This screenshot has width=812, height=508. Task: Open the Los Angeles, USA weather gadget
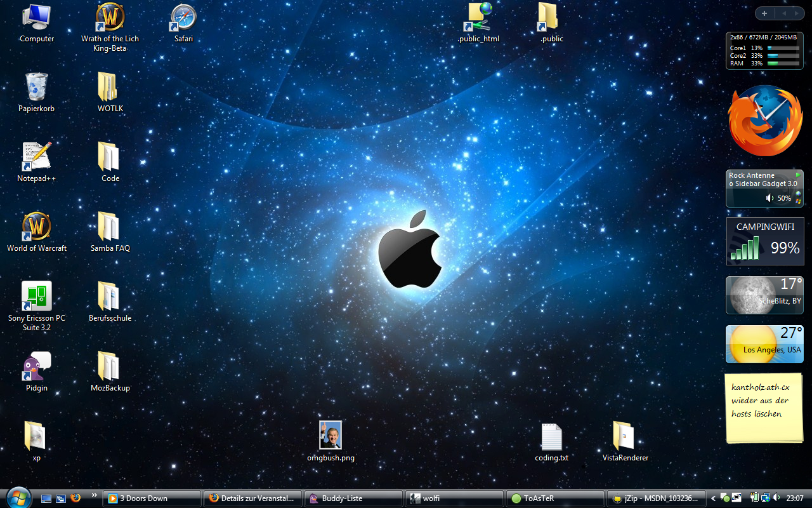(x=764, y=344)
